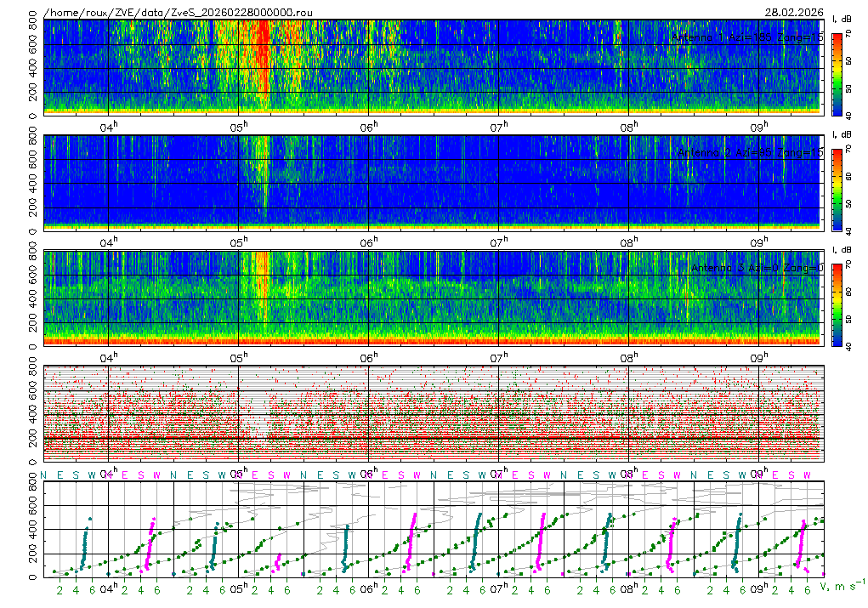Click the Antenna 1 intensity color bar
Viewport: 868px width, 608px height.
[837, 74]
